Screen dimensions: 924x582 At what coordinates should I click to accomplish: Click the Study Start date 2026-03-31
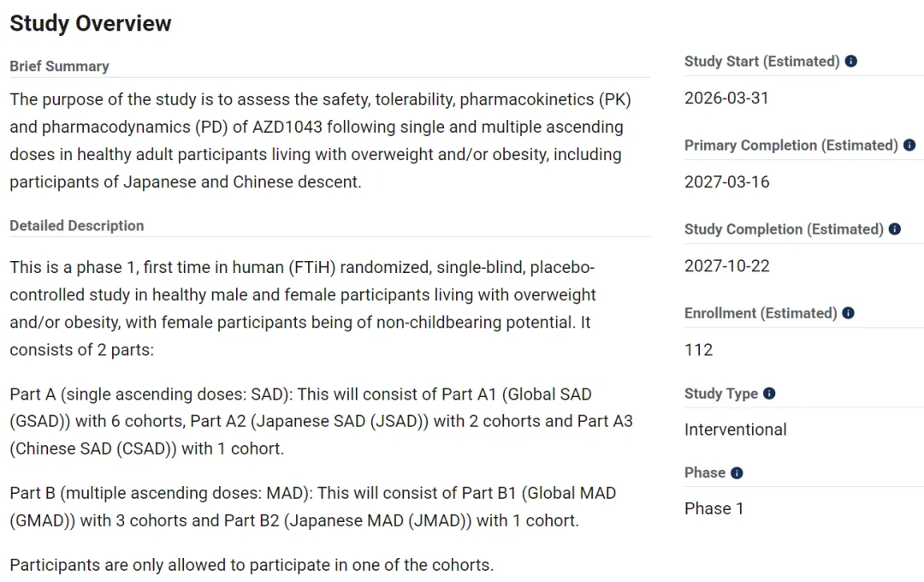(726, 98)
